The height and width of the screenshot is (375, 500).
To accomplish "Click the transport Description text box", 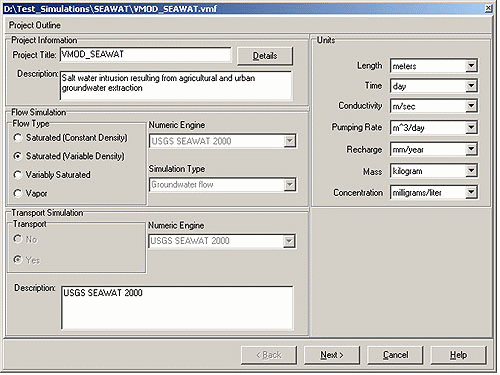I will click(177, 308).
